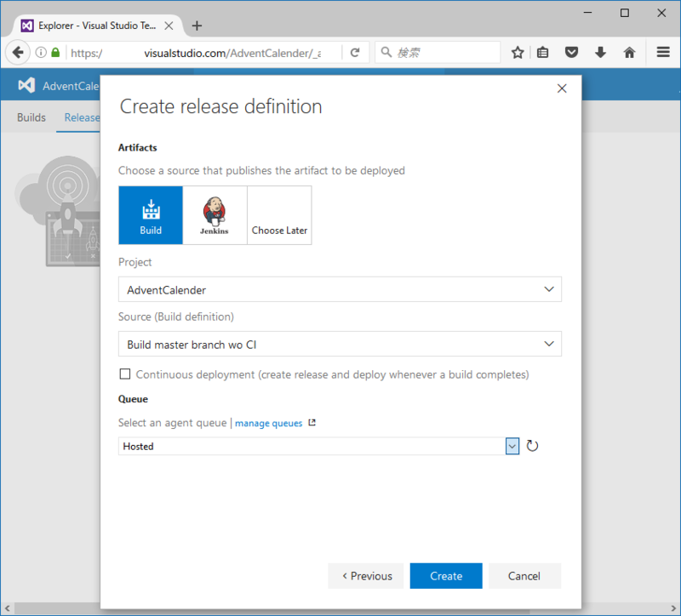681x616 pixels.
Task: Click the Create button
Action: [446, 576]
